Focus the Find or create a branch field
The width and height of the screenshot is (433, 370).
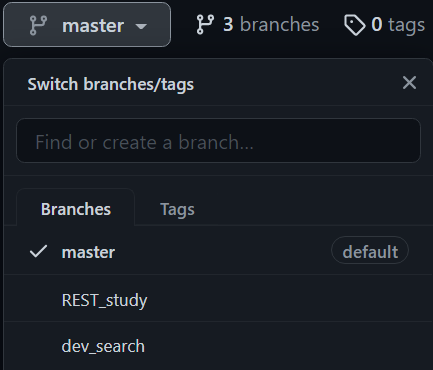[218, 140]
